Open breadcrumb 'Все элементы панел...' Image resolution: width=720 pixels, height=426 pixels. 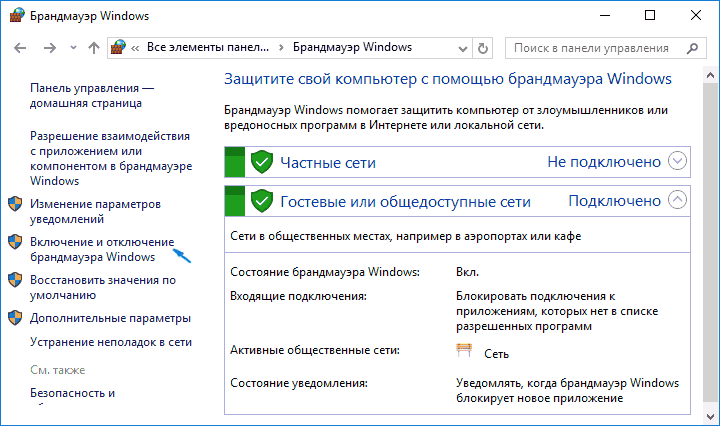click(x=208, y=47)
